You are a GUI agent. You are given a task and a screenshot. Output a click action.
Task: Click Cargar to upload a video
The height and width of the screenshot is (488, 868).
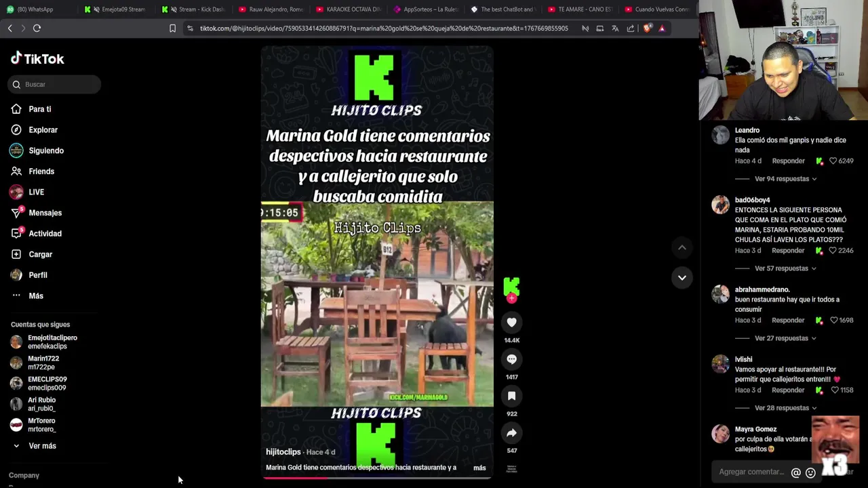31,254
